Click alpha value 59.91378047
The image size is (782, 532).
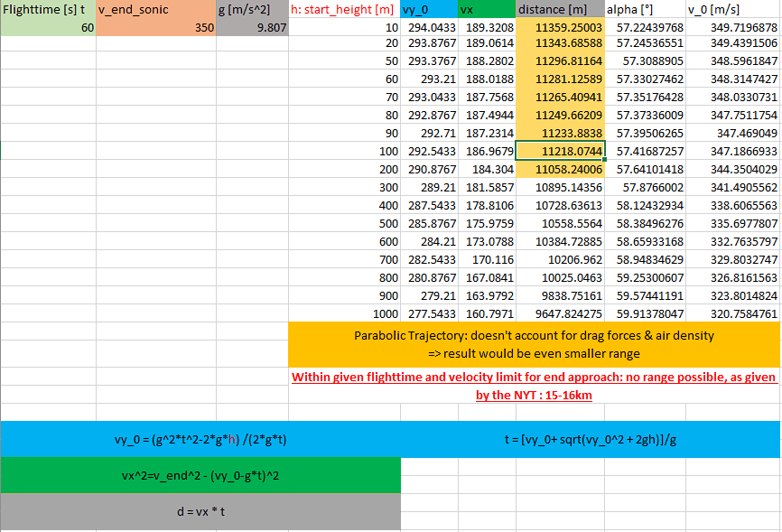click(x=646, y=314)
